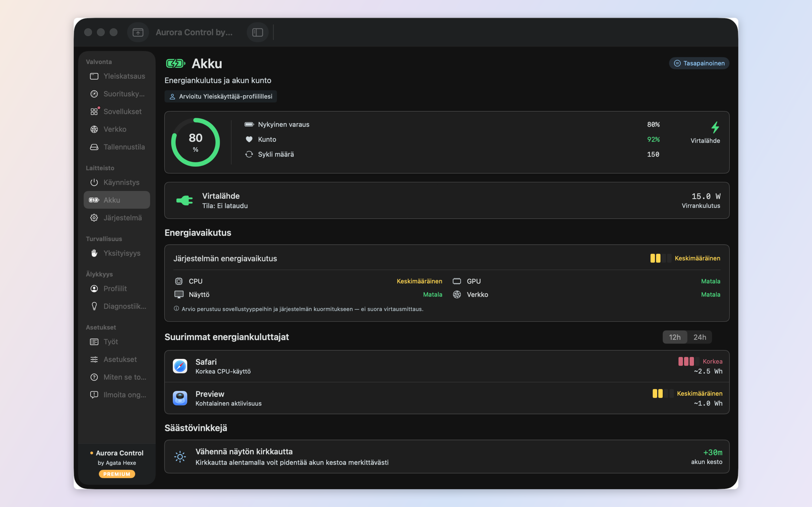
Task: Open the Tallennustila storage section
Action: (x=117, y=147)
